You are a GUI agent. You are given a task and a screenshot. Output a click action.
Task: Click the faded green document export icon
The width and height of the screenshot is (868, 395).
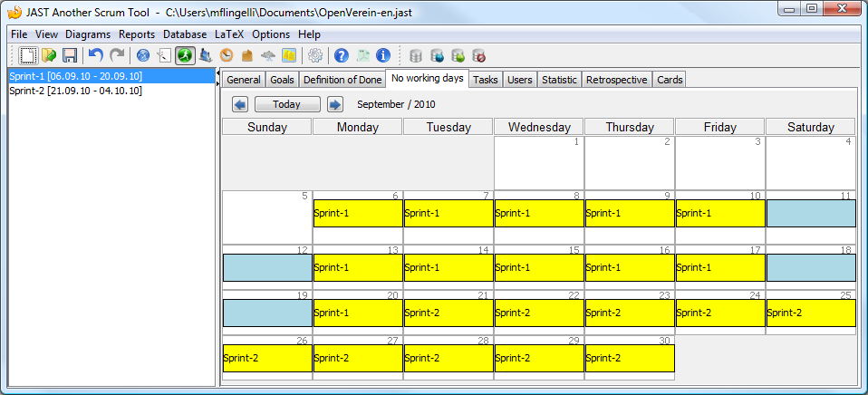pyautogui.click(x=362, y=55)
